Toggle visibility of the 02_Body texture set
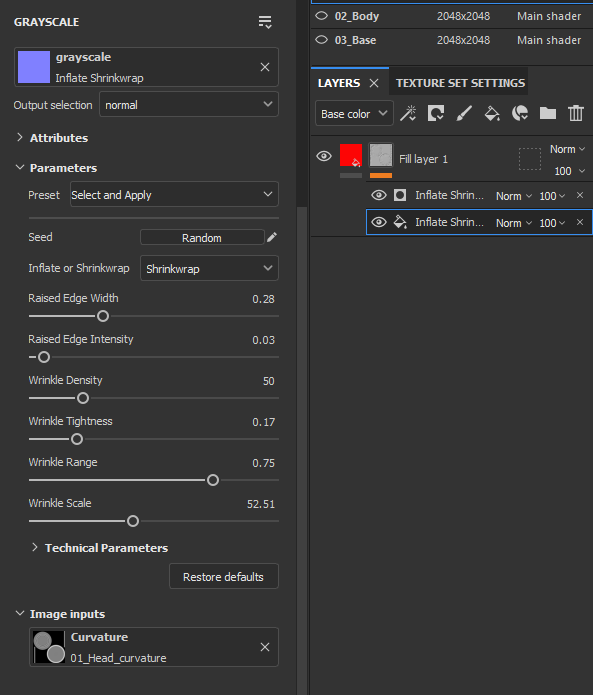The width and height of the screenshot is (593, 695). coord(321,16)
